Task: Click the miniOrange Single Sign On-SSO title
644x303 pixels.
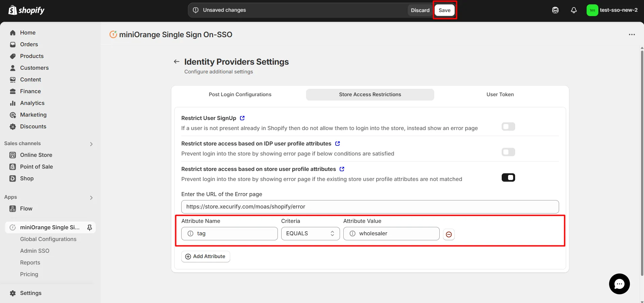Action: (176, 35)
